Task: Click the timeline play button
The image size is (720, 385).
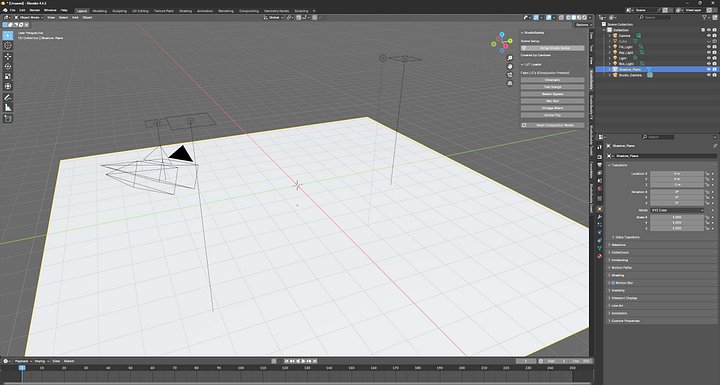Action: [x=304, y=361]
